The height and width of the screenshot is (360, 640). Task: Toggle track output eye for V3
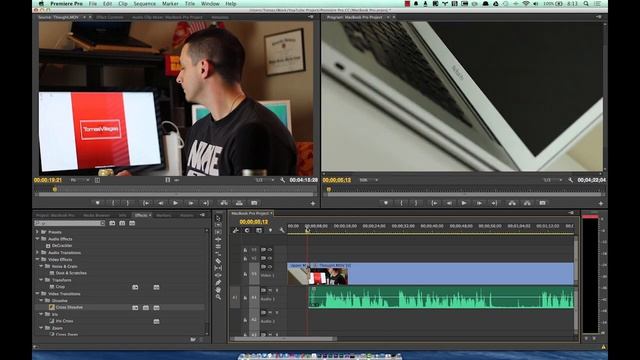point(270,249)
